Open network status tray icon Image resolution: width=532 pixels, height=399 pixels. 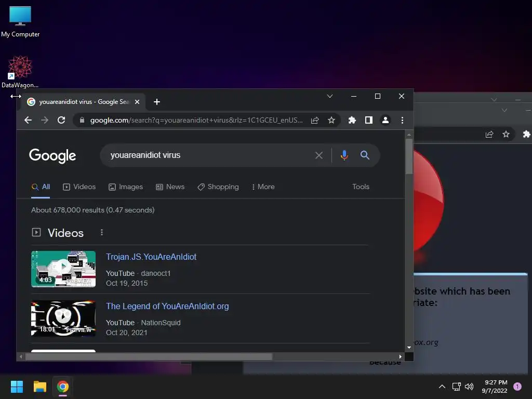tap(456, 387)
